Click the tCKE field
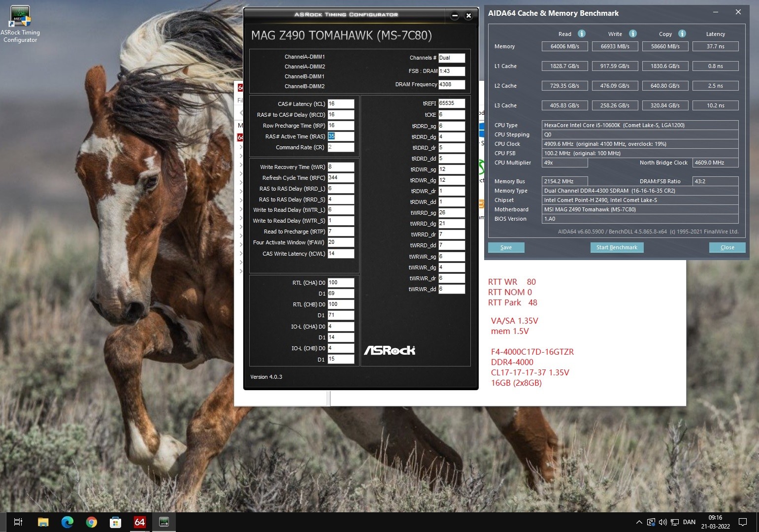Viewport: 759px width, 532px height. point(452,115)
